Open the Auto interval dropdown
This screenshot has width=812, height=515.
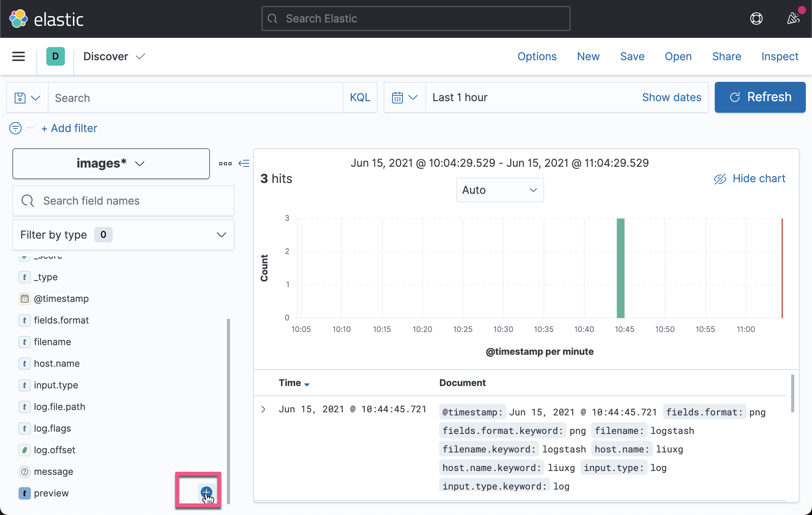(500, 190)
